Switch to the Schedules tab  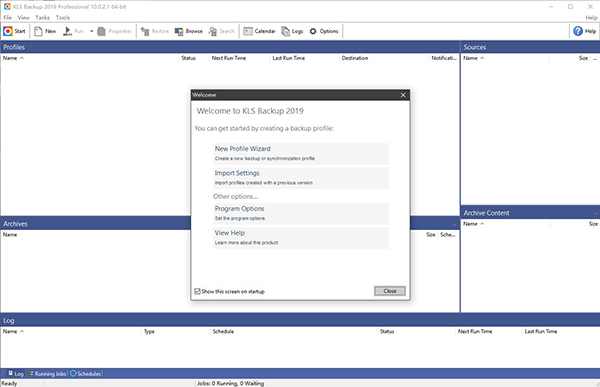[85, 374]
